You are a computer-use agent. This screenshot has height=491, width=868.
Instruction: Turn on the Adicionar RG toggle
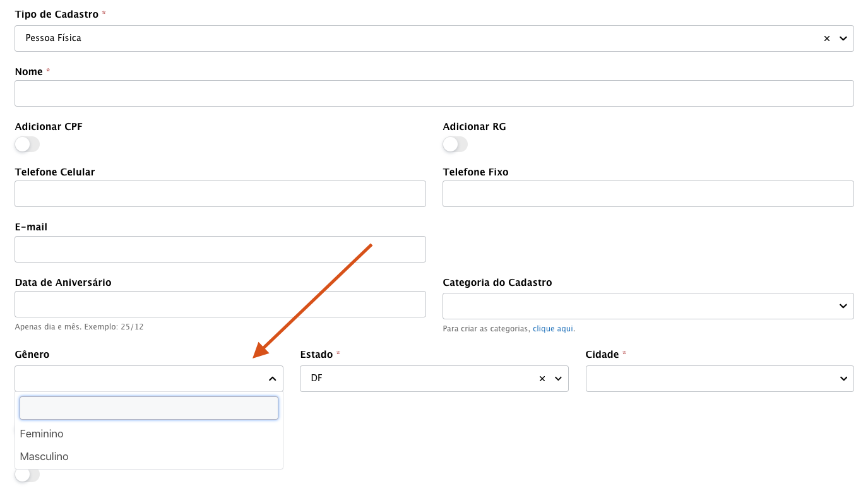point(455,145)
